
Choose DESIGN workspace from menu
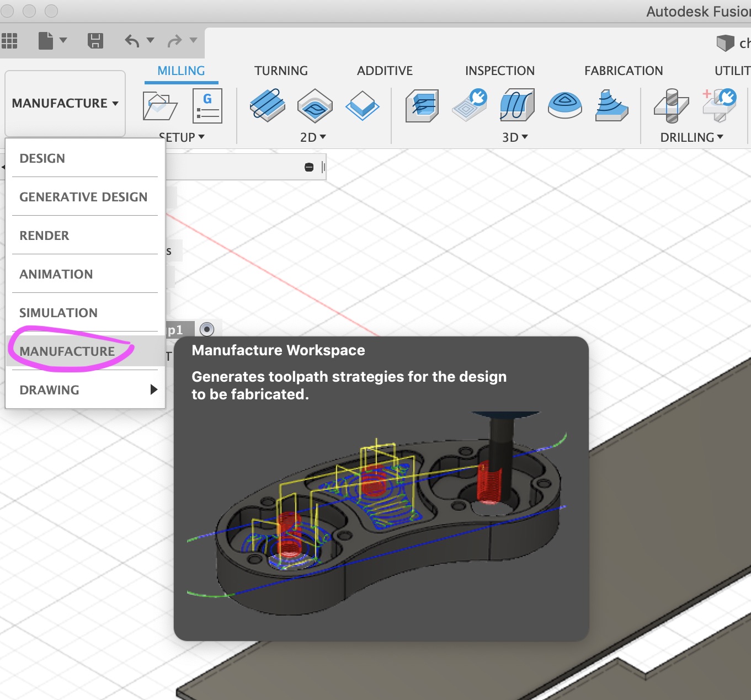tap(85, 158)
